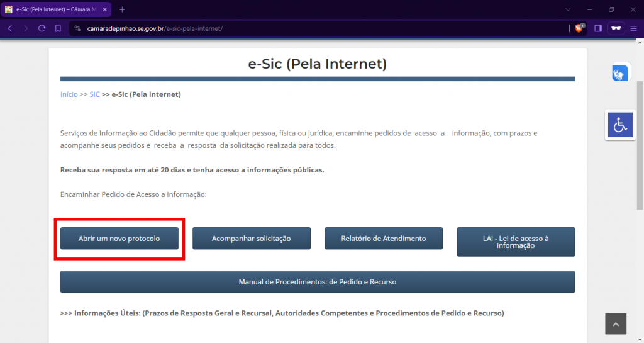The image size is (644, 343).
Task: Open the browser hamburger menu
Action: 635,28
